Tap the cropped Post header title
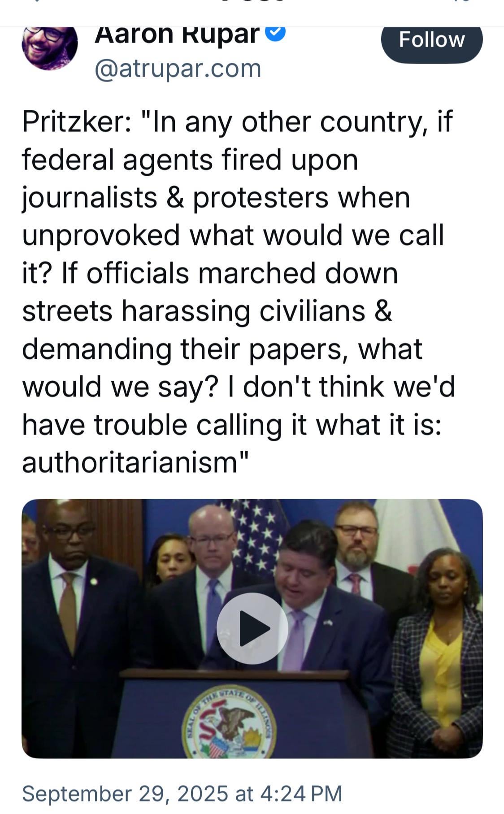The height and width of the screenshot is (814, 504). pos(252,1)
